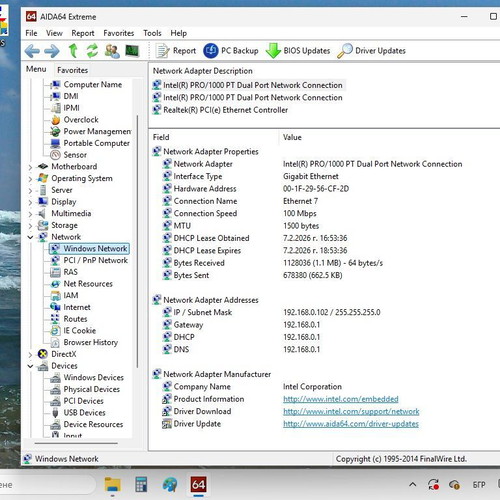Viewport: 500px width, 500px height.
Task: Open the Report menu
Action: point(83,33)
